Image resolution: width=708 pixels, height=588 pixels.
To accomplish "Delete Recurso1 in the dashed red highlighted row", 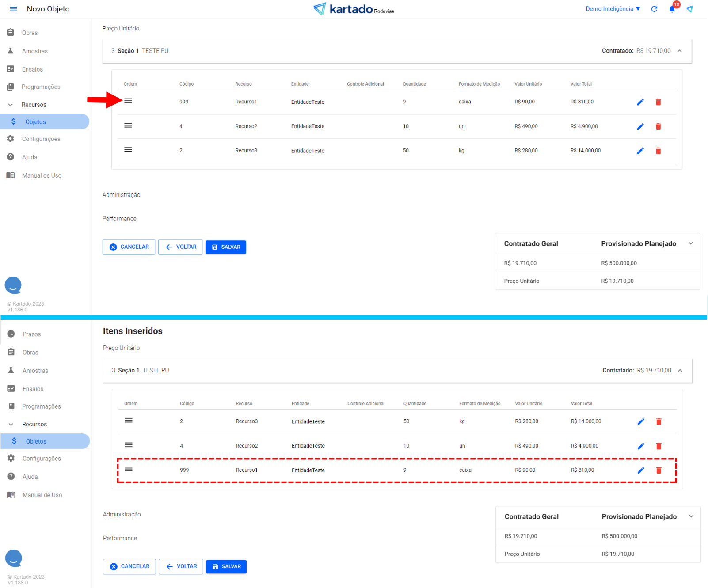I will click(x=659, y=470).
